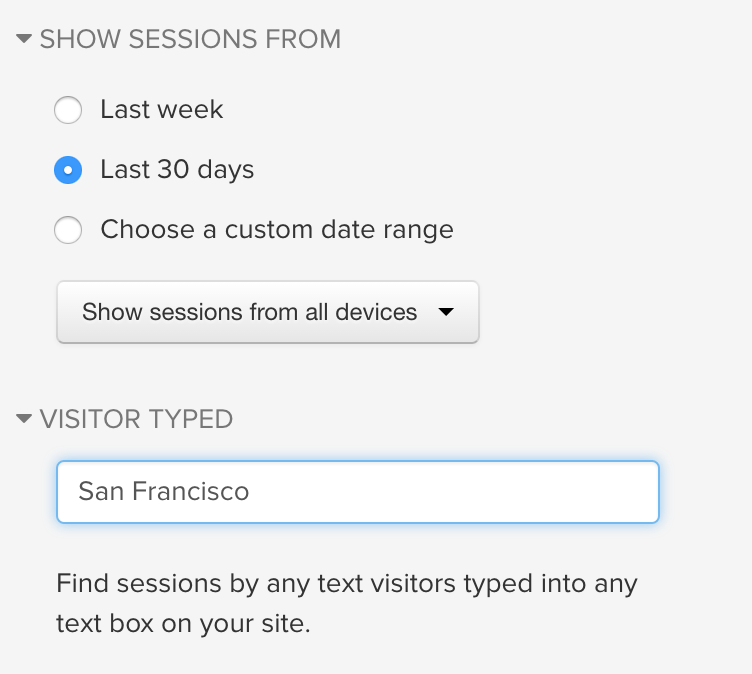The image size is (752, 674).
Task: Collapse the Visitor Typed disclosure triangle
Action: click(x=24, y=419)
